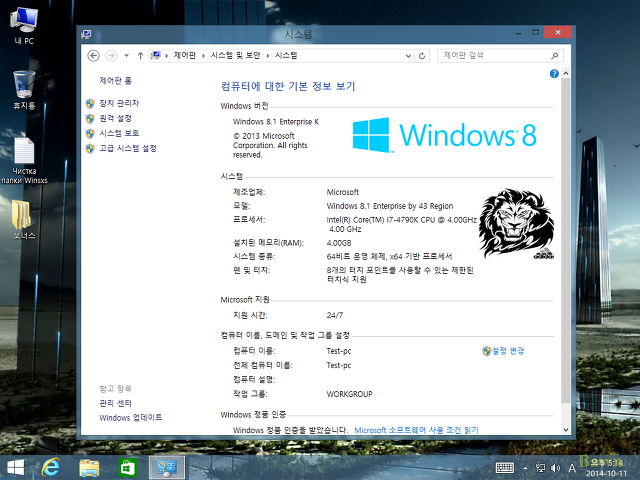640x480 pixels.
Task: Open File Explorer from taskbar
Action: [89, 468]
